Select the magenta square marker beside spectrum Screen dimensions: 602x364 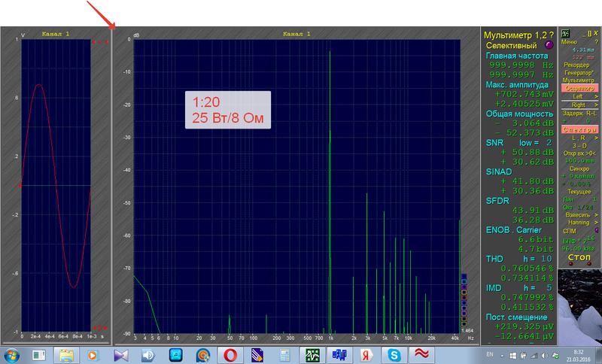pyautogui.click(x=464, y=287)
